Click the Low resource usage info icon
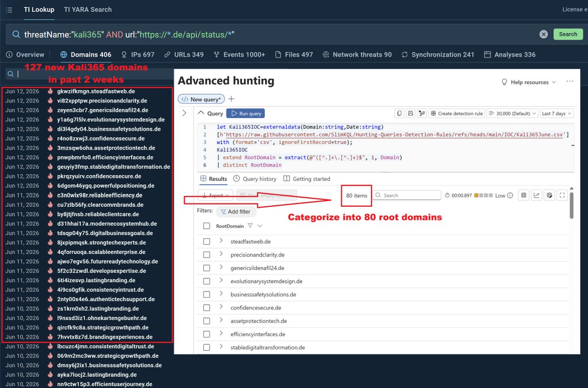This screenshot has width=588, height=388. (510, 195)
